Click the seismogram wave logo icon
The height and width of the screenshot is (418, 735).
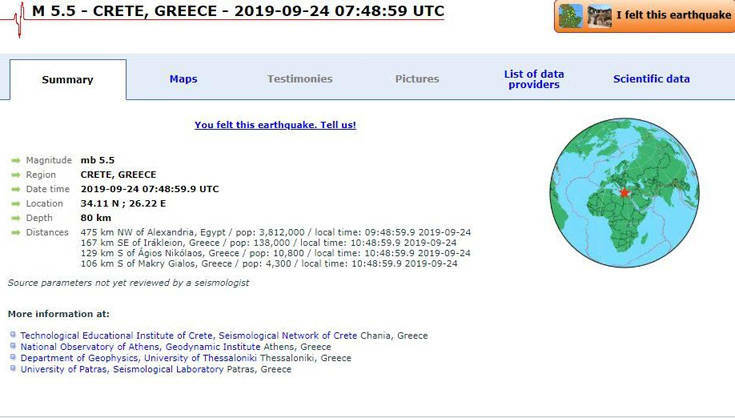click(x=18, y=19)
